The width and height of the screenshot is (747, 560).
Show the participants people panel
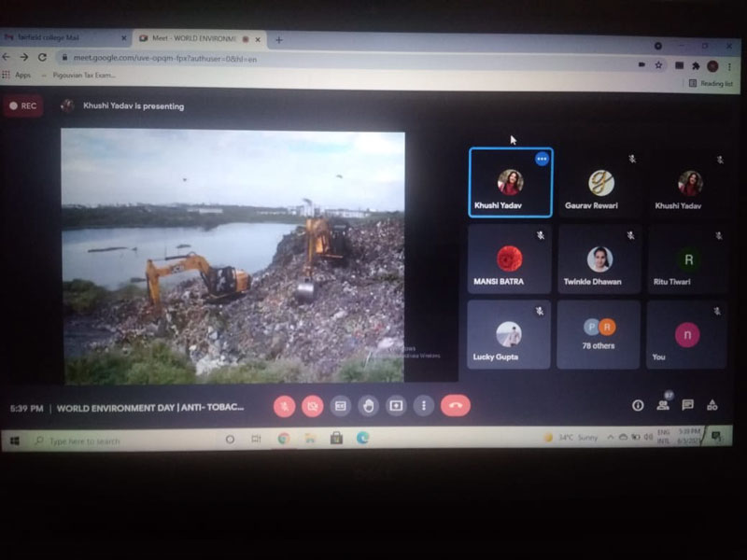click(x=663, y=405)
